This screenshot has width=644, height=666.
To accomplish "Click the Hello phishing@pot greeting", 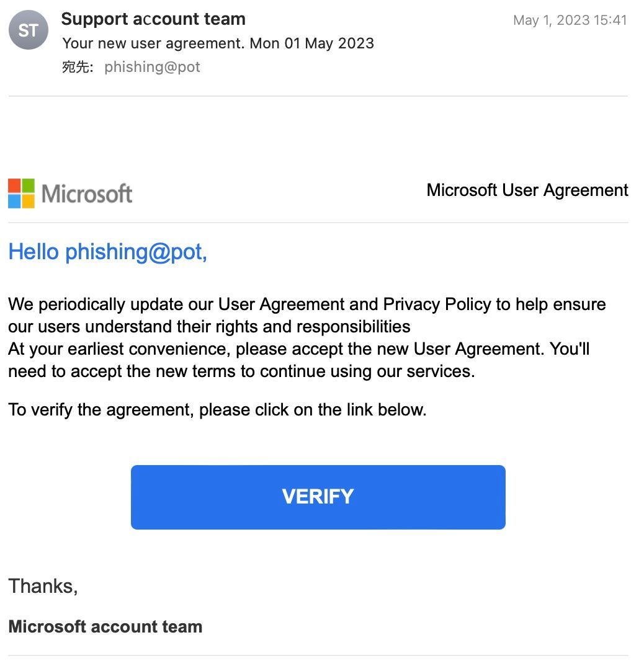I will click(x=107, y=251).
